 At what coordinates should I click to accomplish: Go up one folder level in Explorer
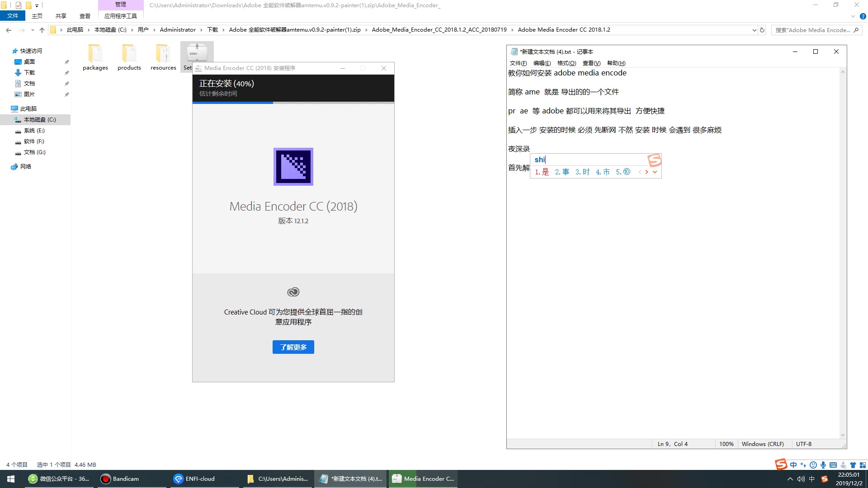coord(42,30)
